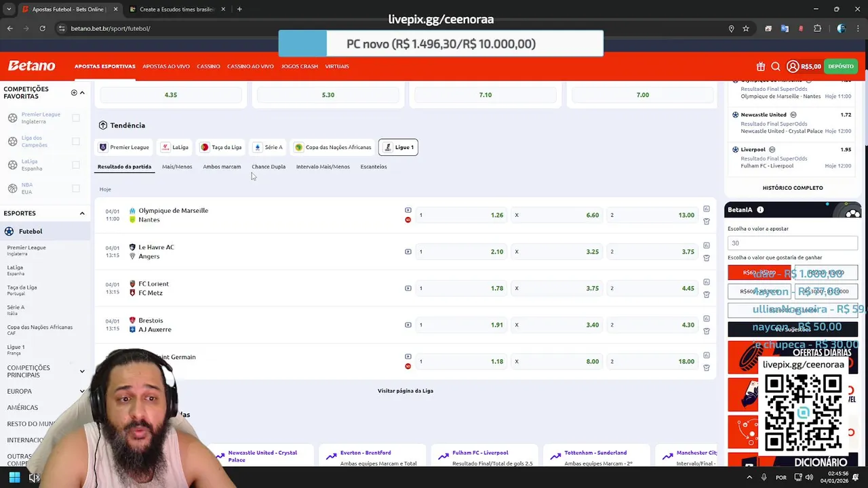Open the Virtuais menu item
The width and height of the screenshot is (868, 488).
click(337, 66)
